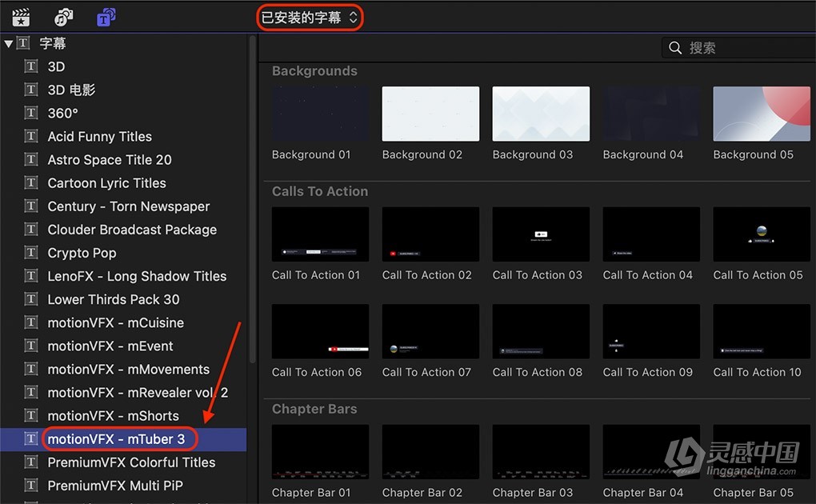
Task: Select the Background 01 thumbnail
Action: click(x=321, y=114)
